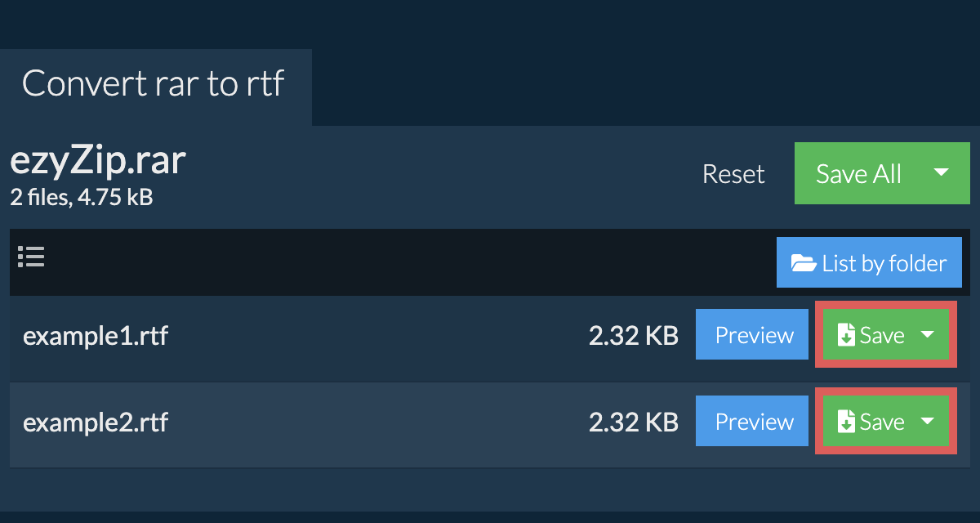Click the download file icon for example2.rtf

pos(847,422)
